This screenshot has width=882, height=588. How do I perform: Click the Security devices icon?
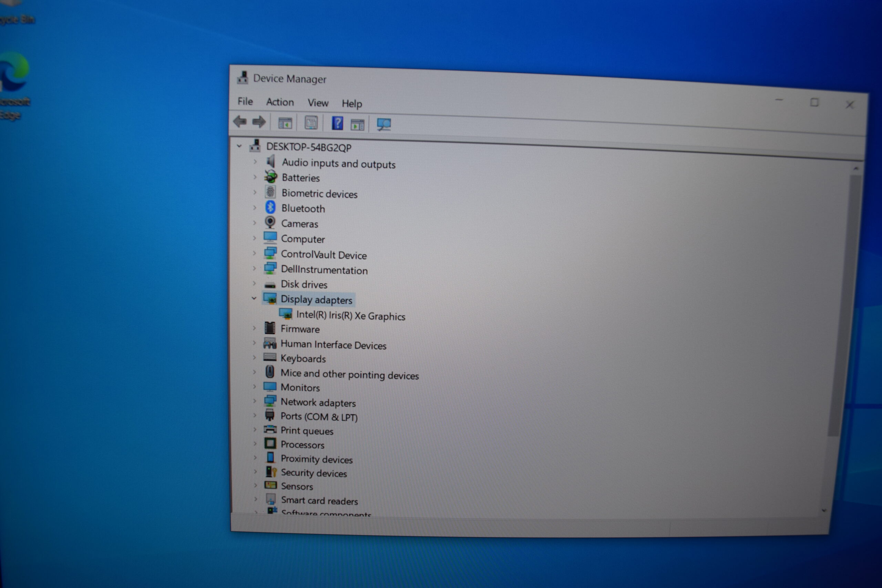click(x=271, y=472)
